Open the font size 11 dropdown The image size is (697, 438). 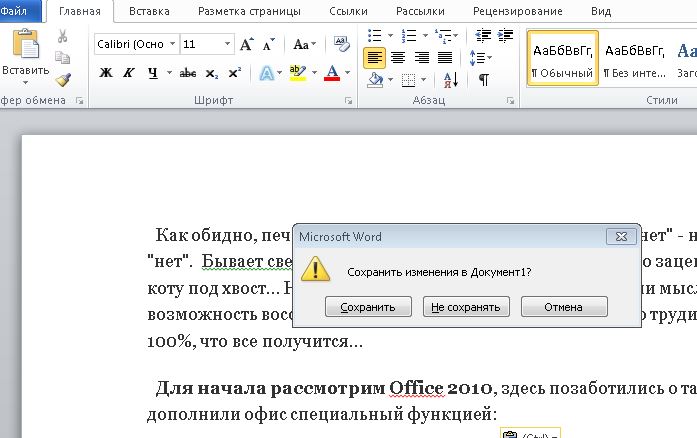228,45
